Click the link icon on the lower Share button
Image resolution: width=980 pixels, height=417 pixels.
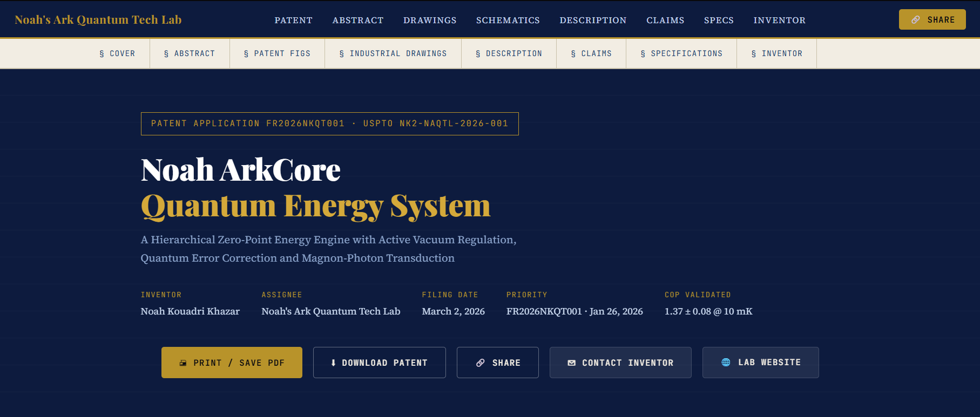(x=480, y=363)
